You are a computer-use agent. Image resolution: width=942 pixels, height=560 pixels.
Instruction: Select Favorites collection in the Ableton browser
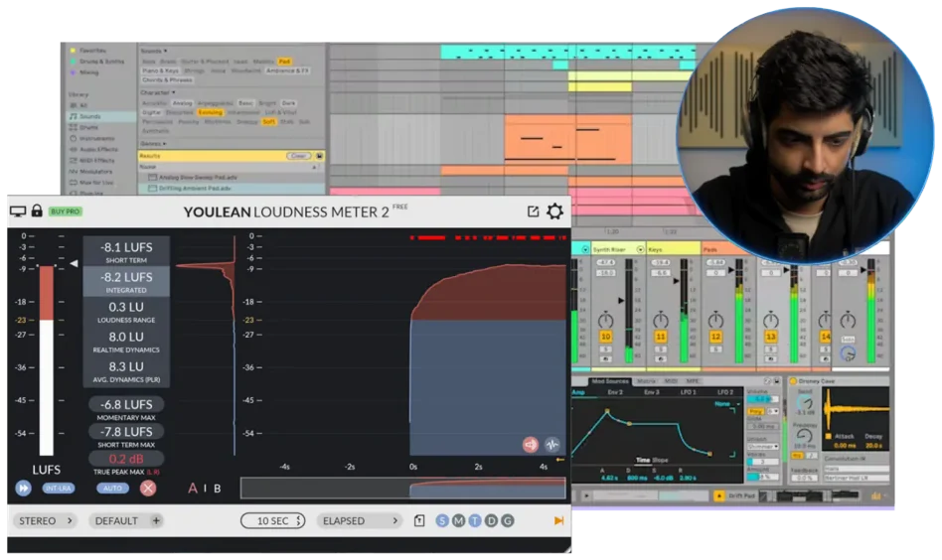point(92,51)
